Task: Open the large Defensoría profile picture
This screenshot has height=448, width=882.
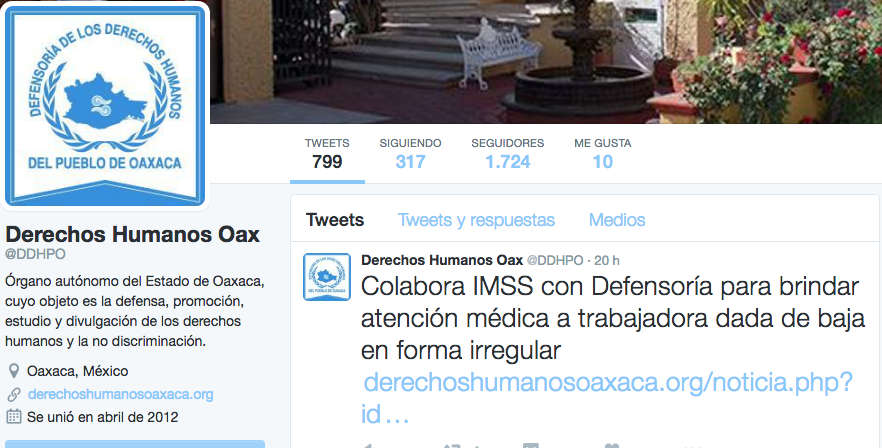Action: coord(105,104)
